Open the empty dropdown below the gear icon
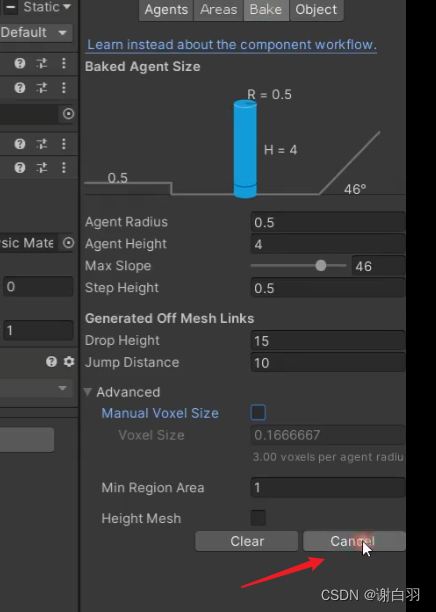436x612 pixels. [36, 388]
